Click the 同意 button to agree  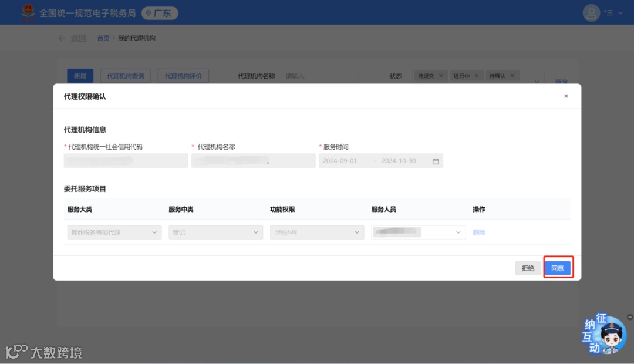[x=558, y=267]
